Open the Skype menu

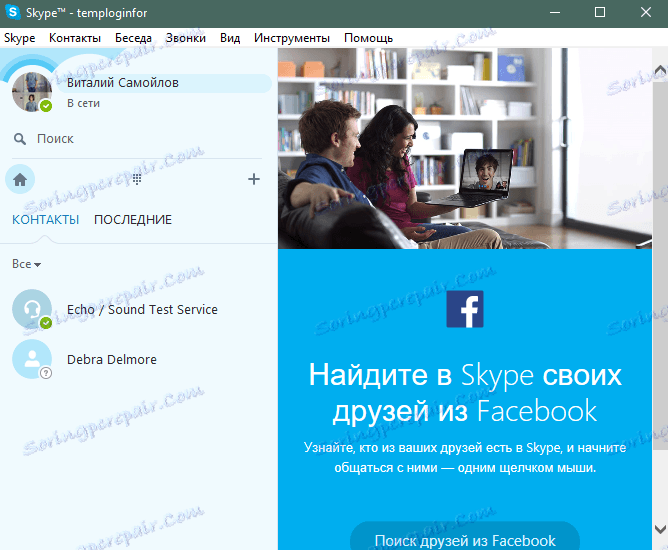pyautogui.click(x=20, y=38)
